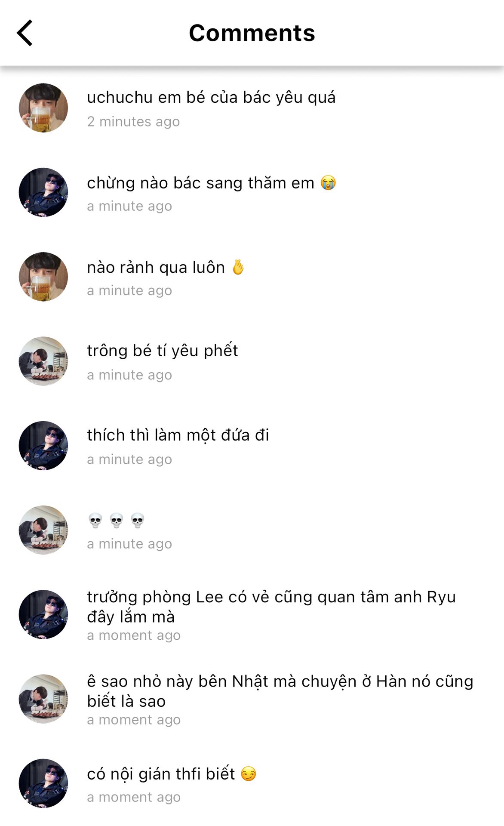Click the crying emoji in second comment
Viewport: 504px width, 826px height.
click(x=328, y=183)
